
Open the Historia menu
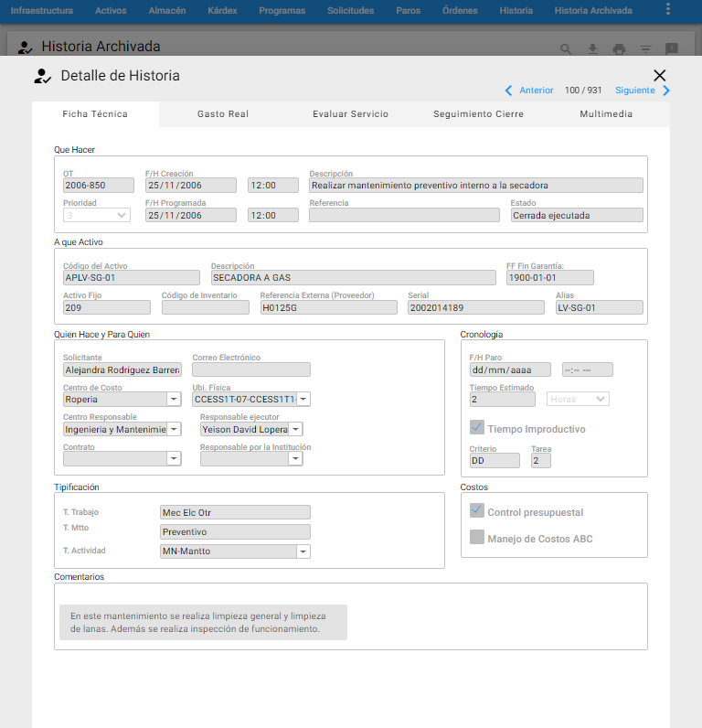click(516, 11)
